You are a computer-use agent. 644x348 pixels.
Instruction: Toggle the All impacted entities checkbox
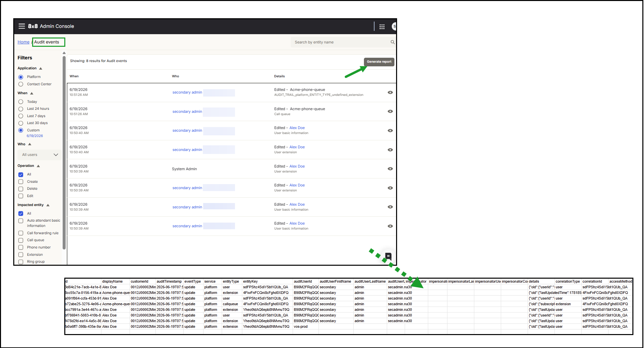click(x=21, y=214)
